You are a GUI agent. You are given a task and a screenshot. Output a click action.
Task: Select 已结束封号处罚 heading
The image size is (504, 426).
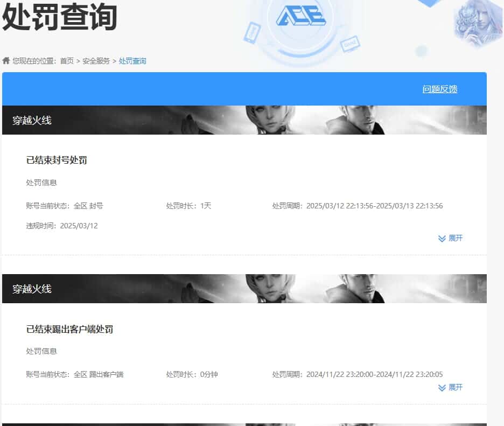57,160
